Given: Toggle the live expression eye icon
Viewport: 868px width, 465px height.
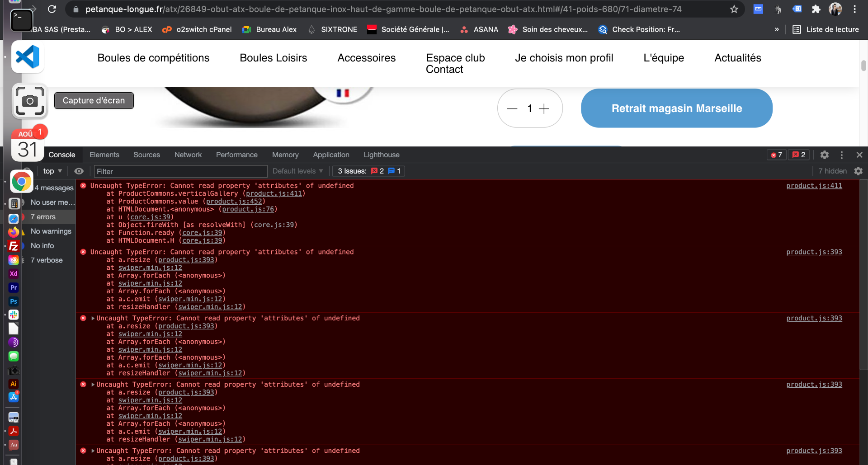Looking at the screenshot, I should pyautogui.click(x=79, y=171).
